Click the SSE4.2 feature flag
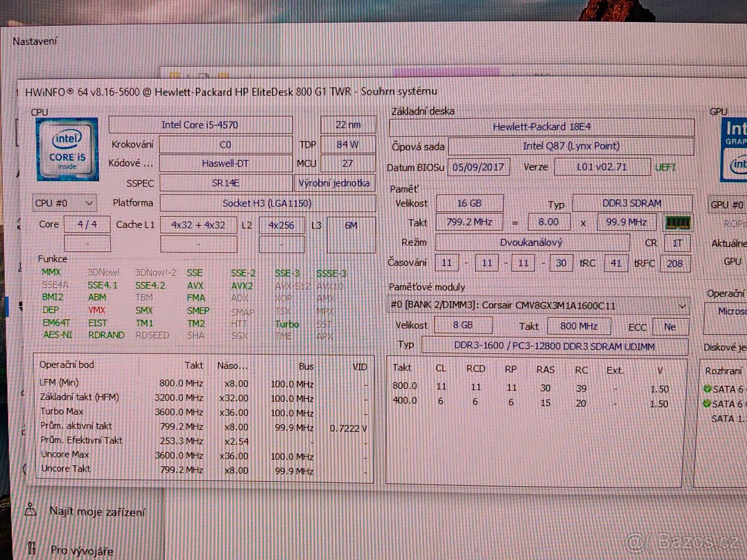This screenshot has height=560, width=747. pos(150,286)
